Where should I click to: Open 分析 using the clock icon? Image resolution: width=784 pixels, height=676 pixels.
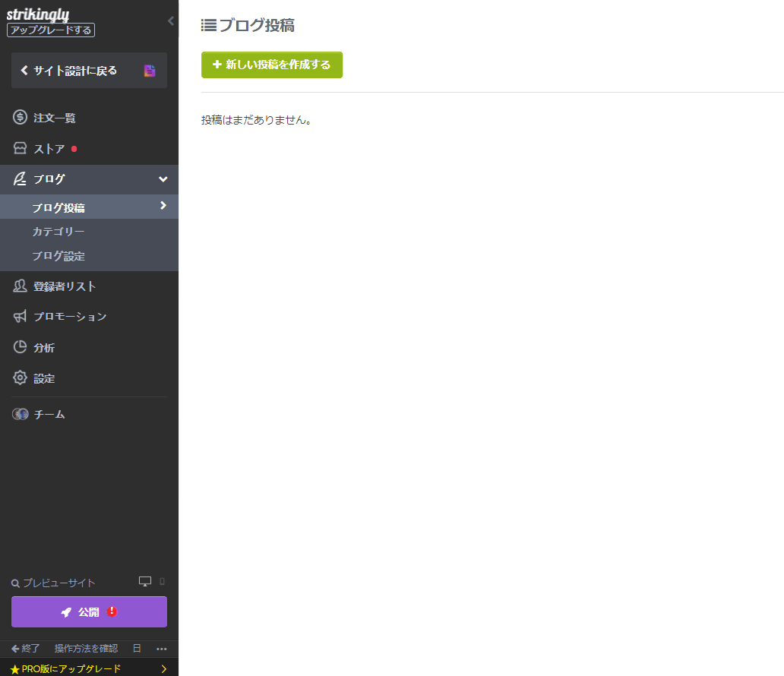[20, 347]
